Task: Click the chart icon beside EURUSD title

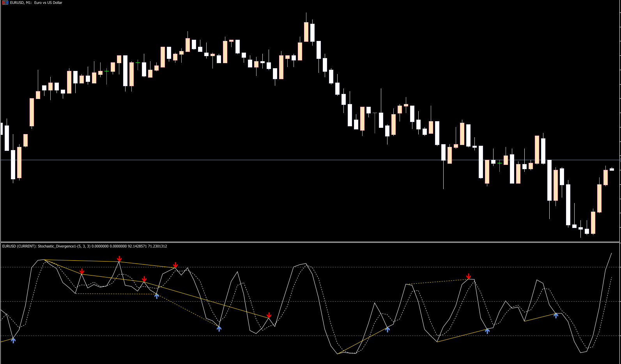Action: coord(5,3)
